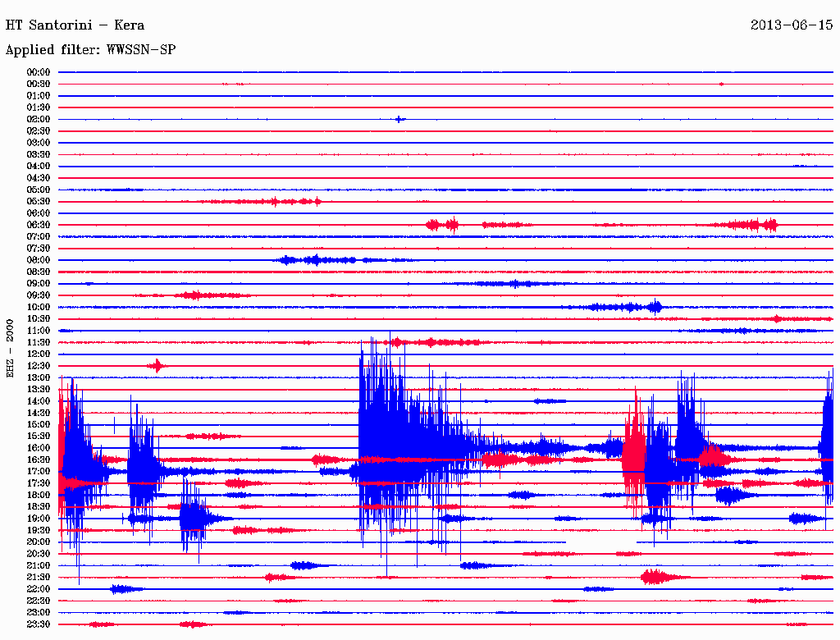Select the 11:30 time label
Viewport: 840px width, 640px height.
tap(39, 342)
